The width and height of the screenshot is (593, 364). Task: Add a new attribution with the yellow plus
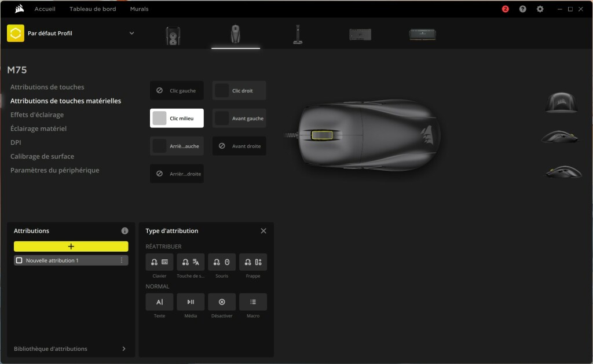coord(71,246)
